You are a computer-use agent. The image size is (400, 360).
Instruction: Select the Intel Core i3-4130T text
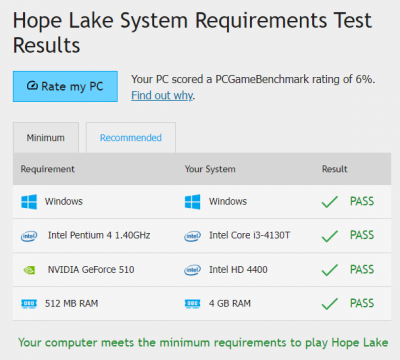(250, 235)
